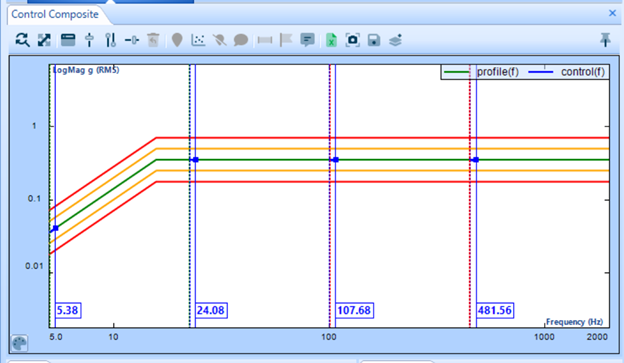Click the blue cursor point near 481.56

[x=476, y=160]
